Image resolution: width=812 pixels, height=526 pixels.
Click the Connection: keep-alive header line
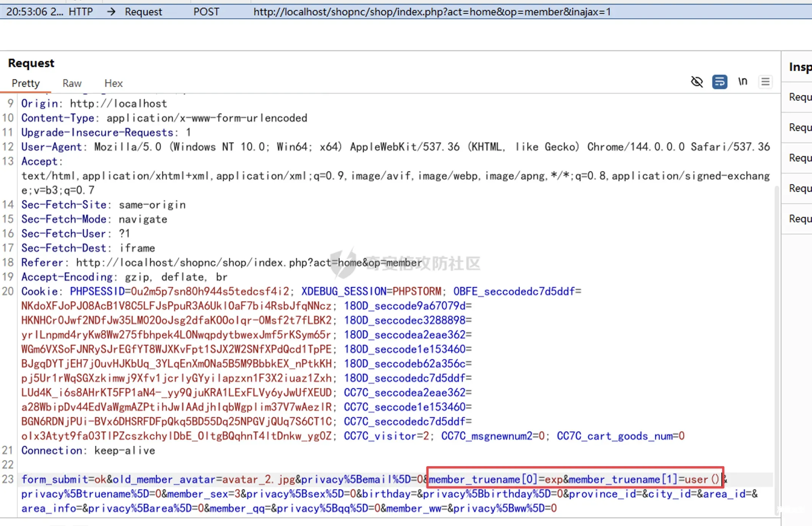point(88,451)
